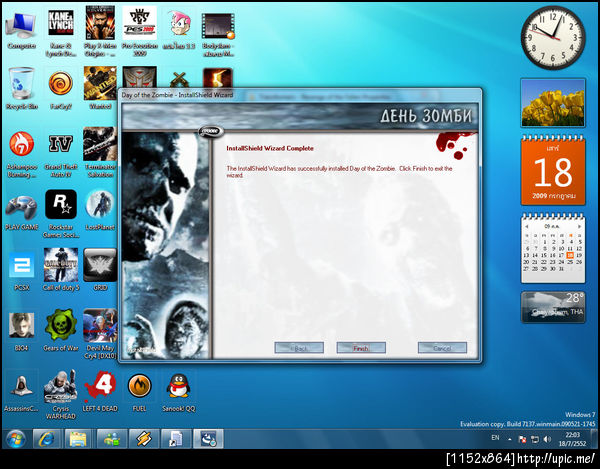
Task: Select the FUEL game icon
Action: [139, 392]
